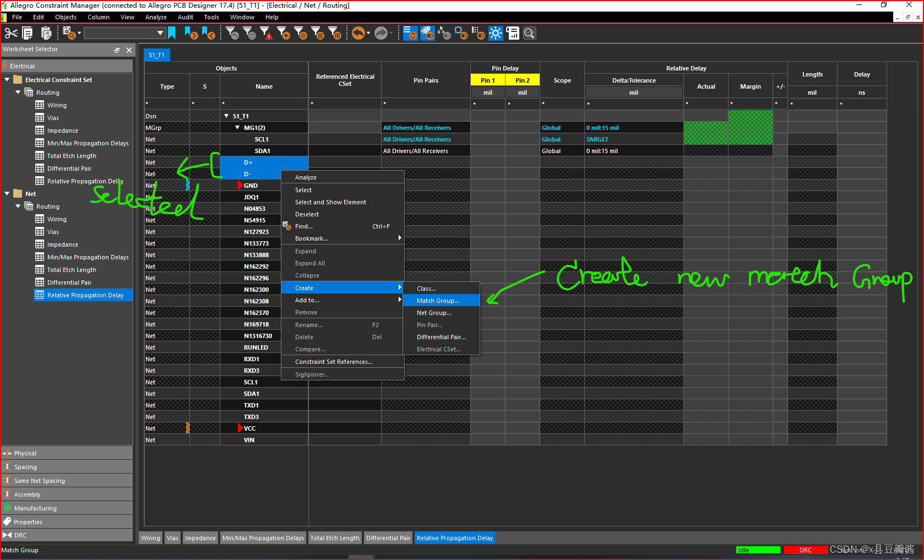Open the Spacing domain section
This screenshot has width=924, height=560.
pos(67,467)
